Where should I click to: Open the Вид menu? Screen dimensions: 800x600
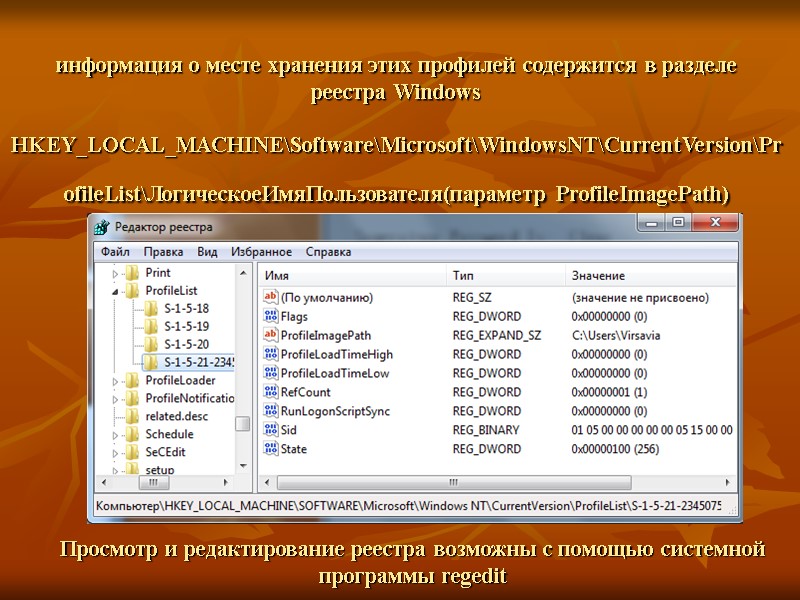coord(207,252)
